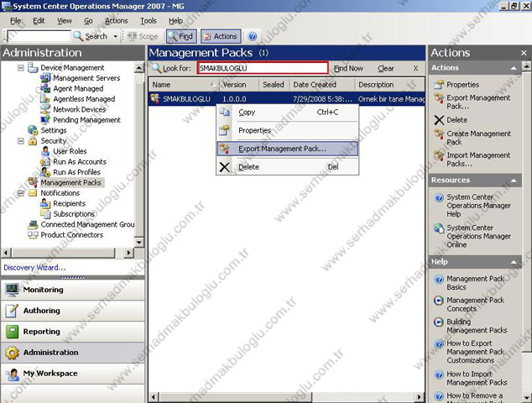Close the Actions pane

click(524, 53)
